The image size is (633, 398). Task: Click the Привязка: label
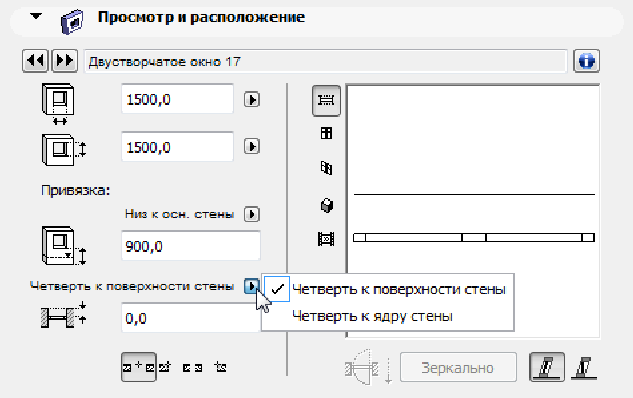(75, 190)
